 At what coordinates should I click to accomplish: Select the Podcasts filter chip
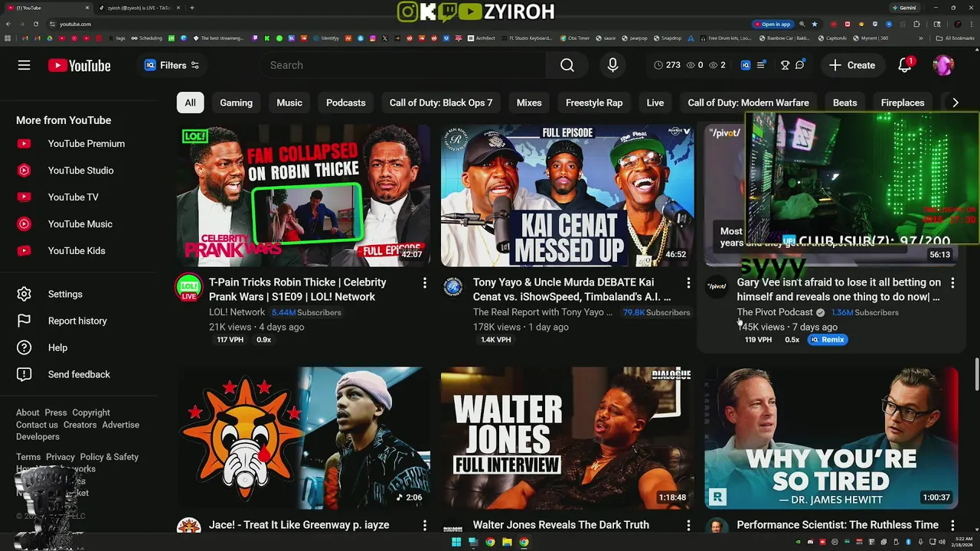[345, 103]
